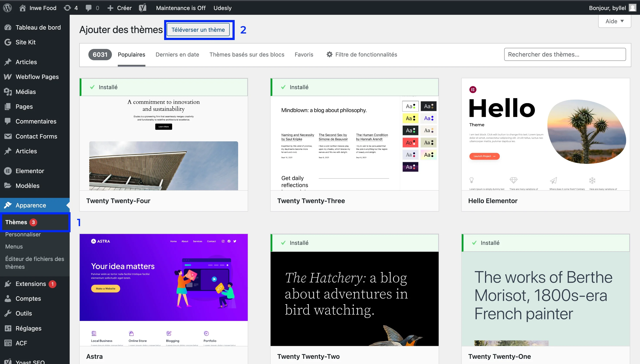640x364 pixels.
Task: Click the Webflow Pages W icon
Action: pos(8,77)
